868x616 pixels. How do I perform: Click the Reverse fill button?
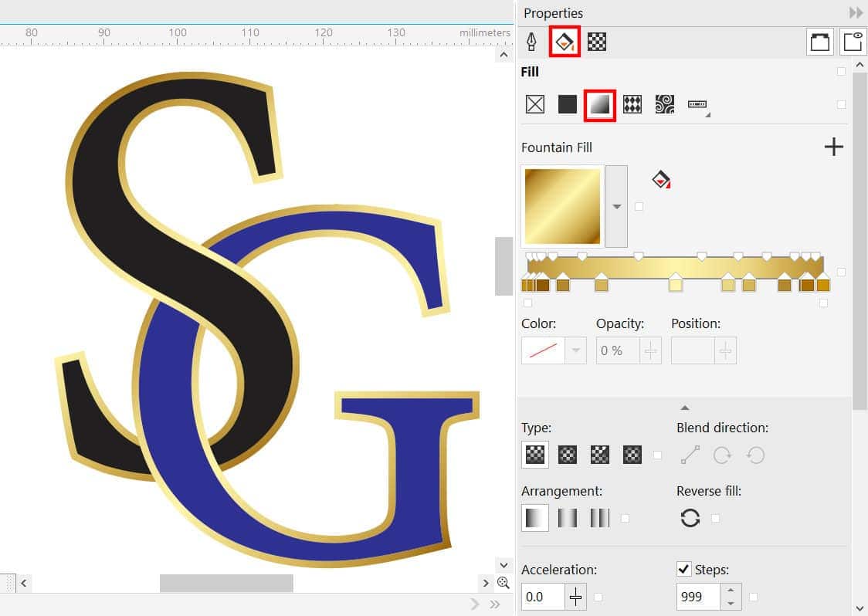(x=690, y=518)
